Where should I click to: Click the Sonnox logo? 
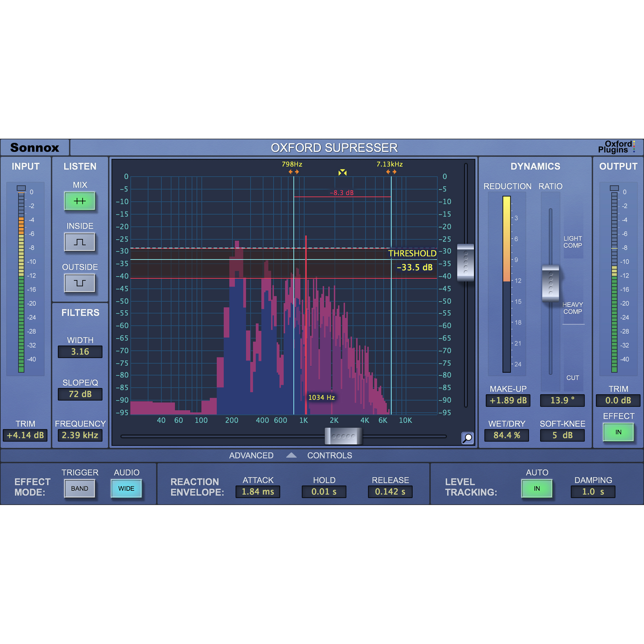click(34, 147)
